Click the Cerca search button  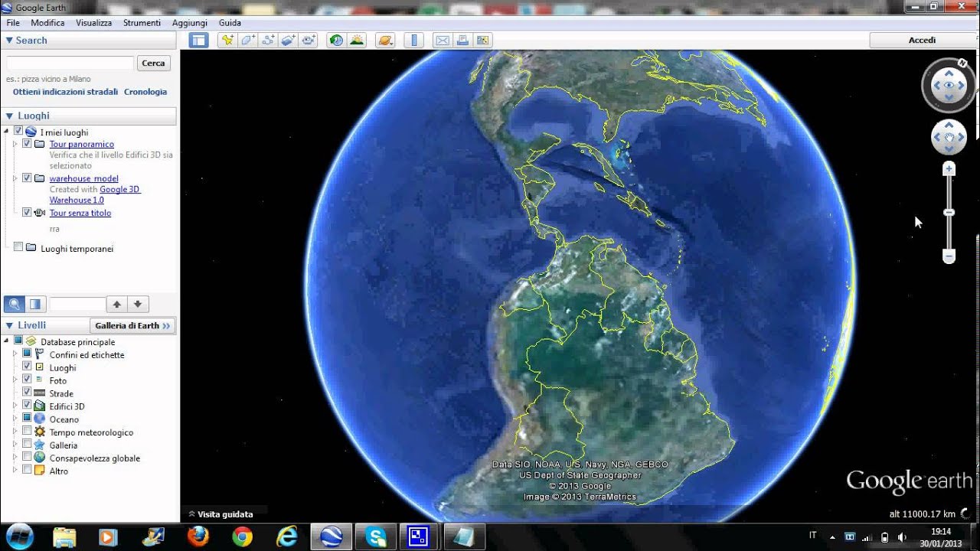[x=153, y=64]
